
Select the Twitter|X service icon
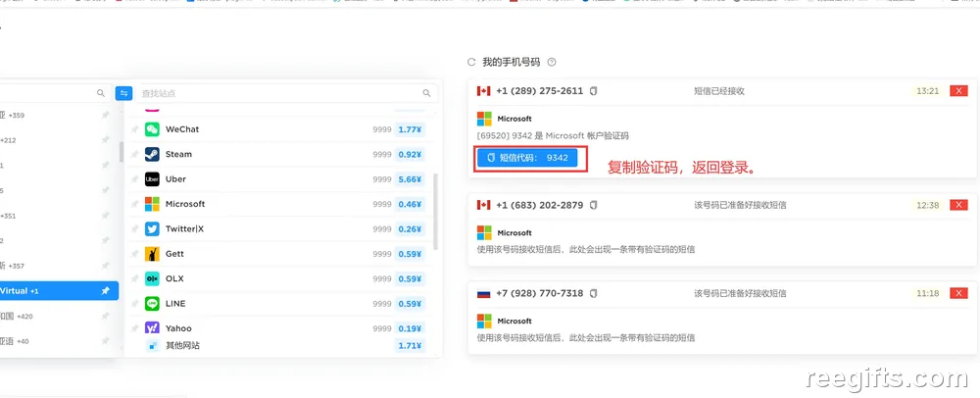[152, 229]
